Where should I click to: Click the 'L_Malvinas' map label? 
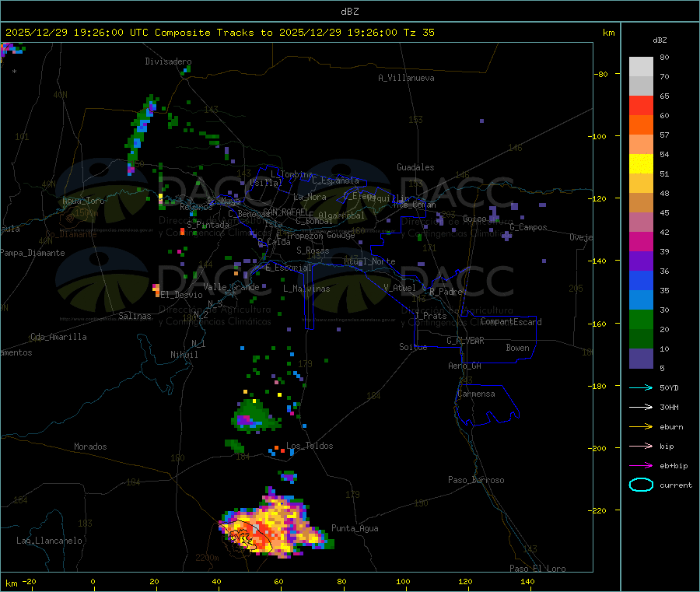(306, 289)
